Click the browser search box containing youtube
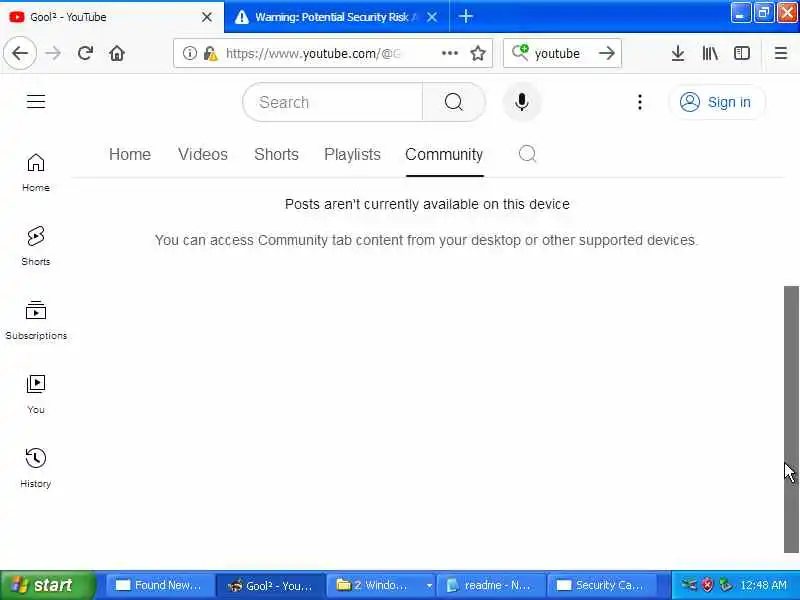Image resolution: width=800 pixels, height=600 pixels. (x=562, y=53)
